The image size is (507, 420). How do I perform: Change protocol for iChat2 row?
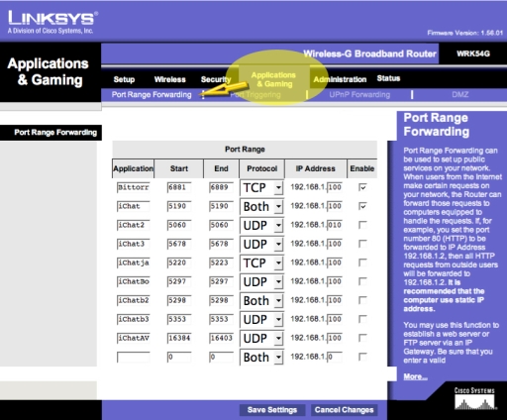tap(261, 225)
